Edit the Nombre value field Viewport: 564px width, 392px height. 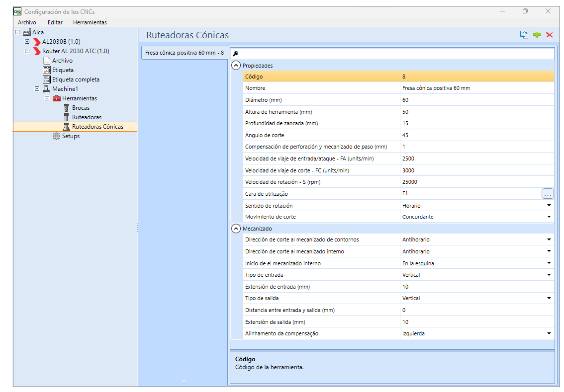477,88
